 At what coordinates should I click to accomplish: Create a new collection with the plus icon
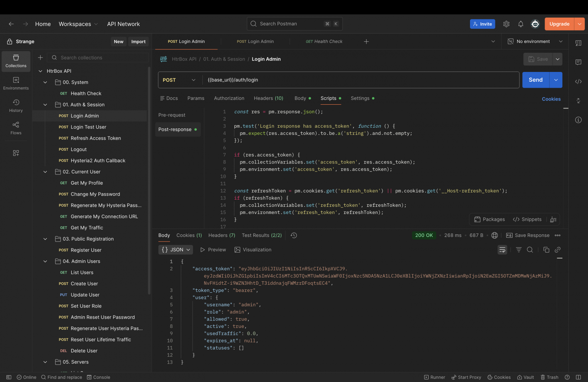[40, 58]
